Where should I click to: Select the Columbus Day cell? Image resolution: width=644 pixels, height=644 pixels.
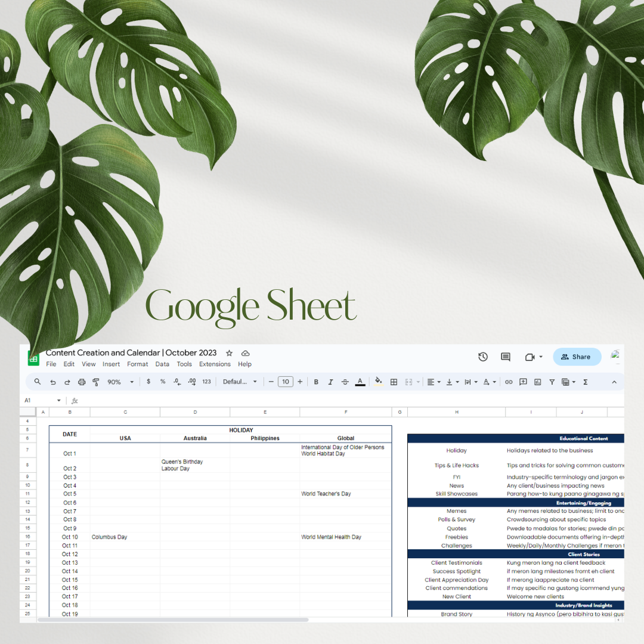pos(125,537)
